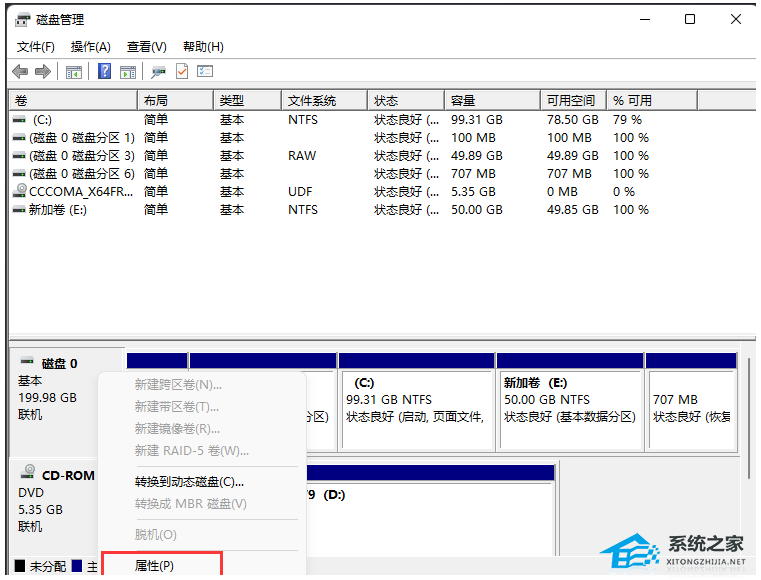Screen dimensions: 761x580
Task: Open the 文件(F) menu
Action: pos(35,47)
